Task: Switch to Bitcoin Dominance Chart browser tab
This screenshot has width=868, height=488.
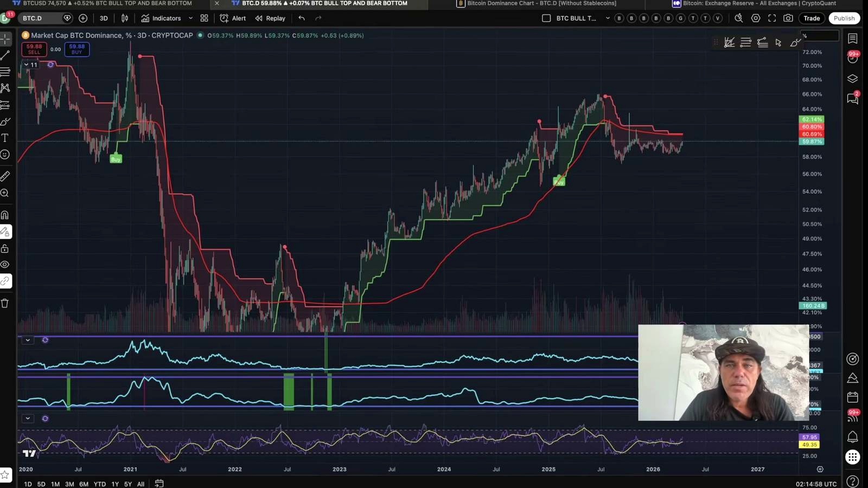Action: [x=541, y=3]
